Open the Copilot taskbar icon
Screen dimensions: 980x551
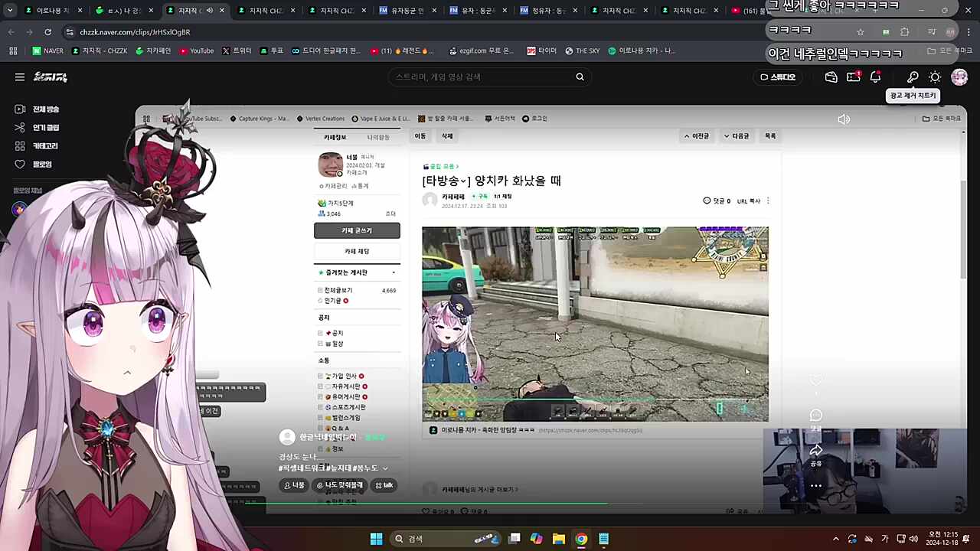click(537, 539)
